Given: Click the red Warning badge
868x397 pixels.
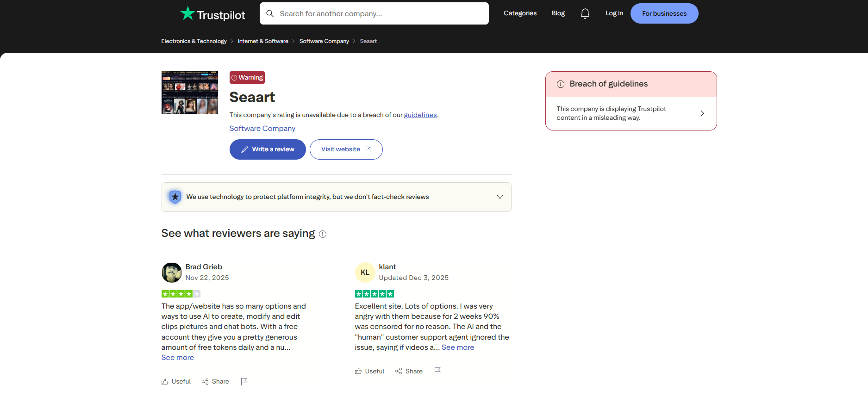Looking at the screenshot, I should [x=247, y=78].
